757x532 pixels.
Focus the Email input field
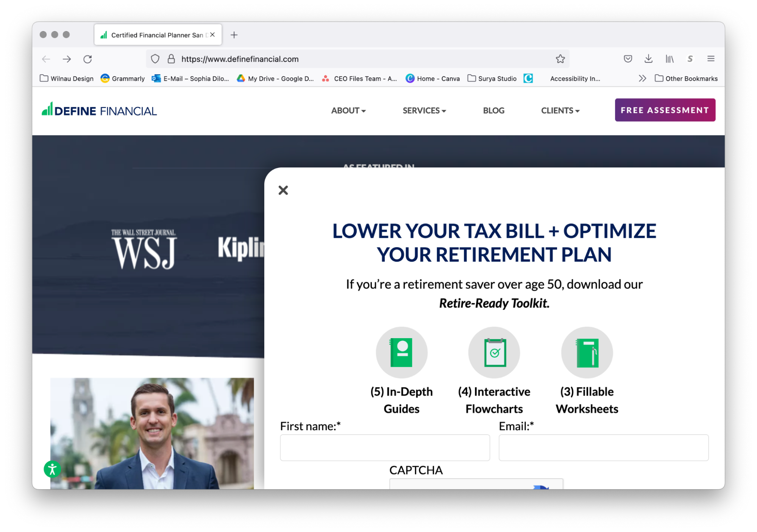pos(604,448)
